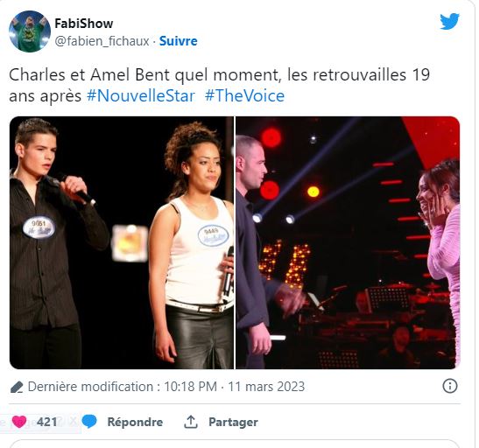Viewport: 479px width, 448px height.
Task: Open tweet info circle icon
Action: [450, 386]
